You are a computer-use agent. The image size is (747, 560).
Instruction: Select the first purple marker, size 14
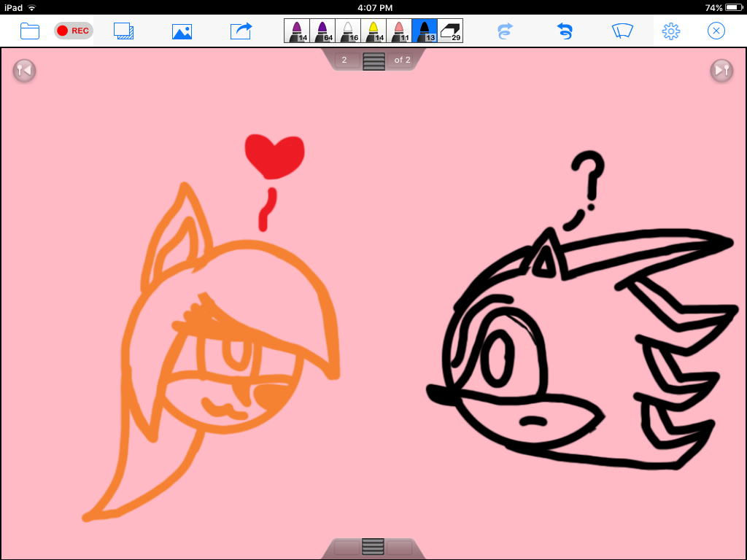tap(297, 31)
